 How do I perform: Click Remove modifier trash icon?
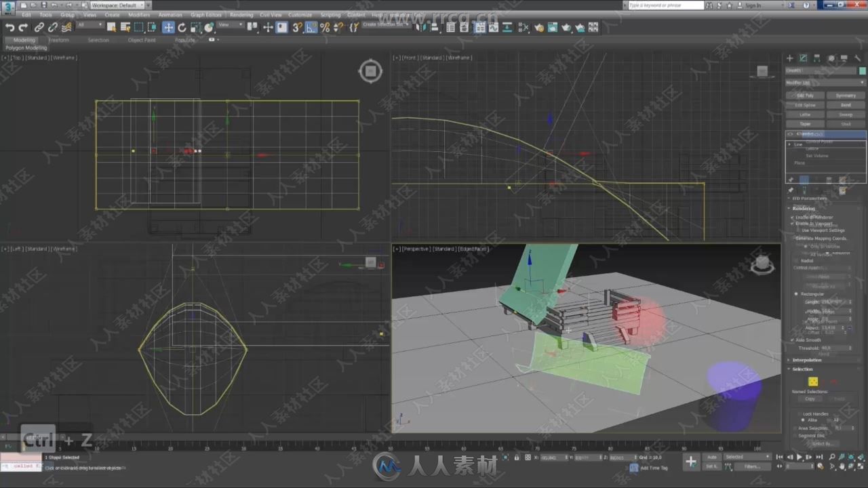pyautogui.click(x=829, y=180)
